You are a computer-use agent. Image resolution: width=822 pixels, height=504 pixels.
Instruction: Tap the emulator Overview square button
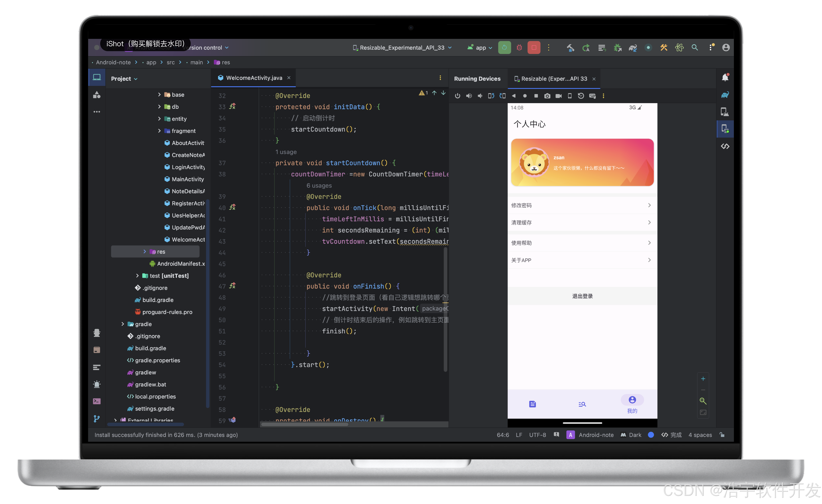(536, 96)
